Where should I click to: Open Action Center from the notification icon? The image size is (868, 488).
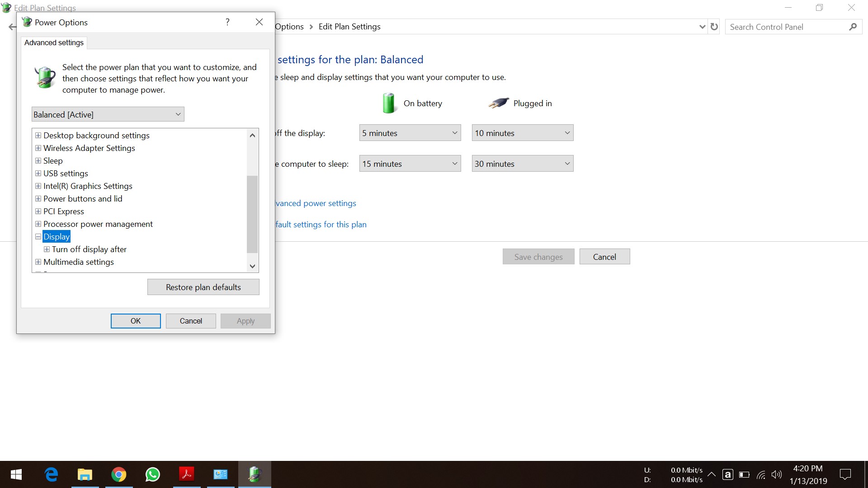[x=845, y=474]
